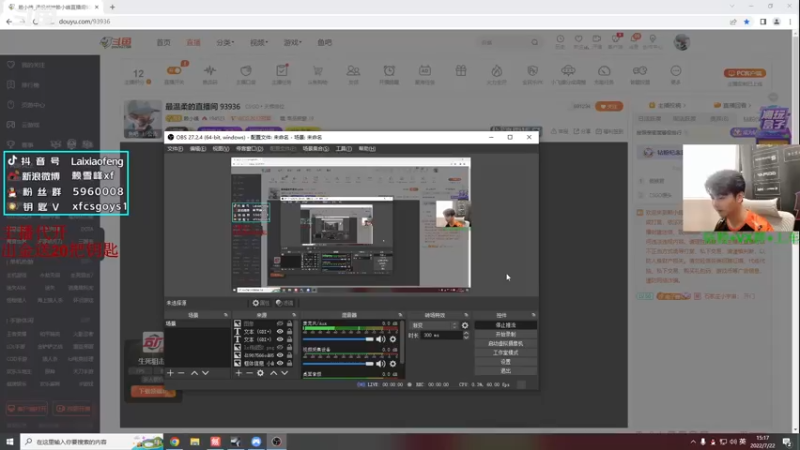
Task: Open settings gear for the first mixer channel
Action: 393,339
